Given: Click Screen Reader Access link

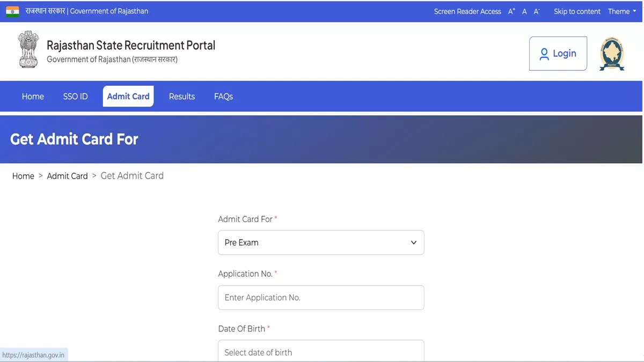Looking at the screenshot, I should click(467, 11).
